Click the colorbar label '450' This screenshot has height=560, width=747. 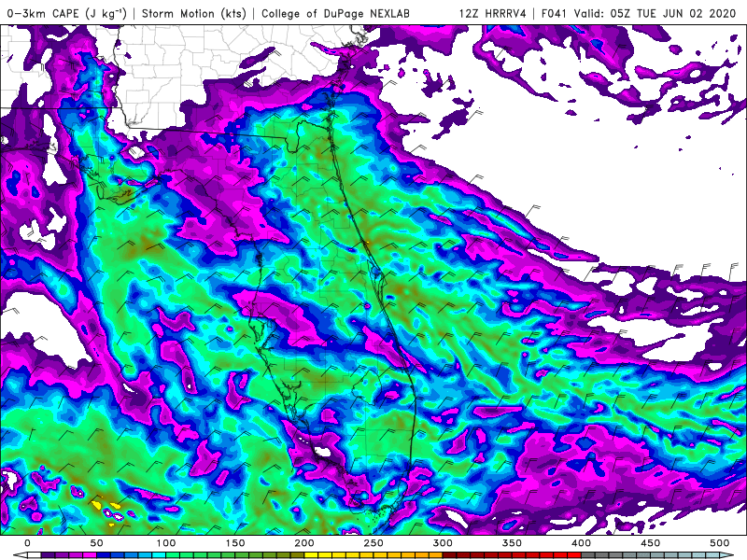pyautogui.click(x=650, y=543)
